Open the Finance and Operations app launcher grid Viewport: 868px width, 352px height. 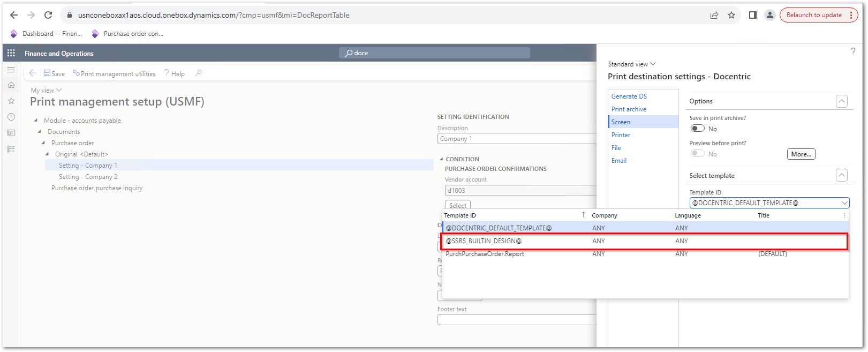pyautogui.click(x=11, y=53)
